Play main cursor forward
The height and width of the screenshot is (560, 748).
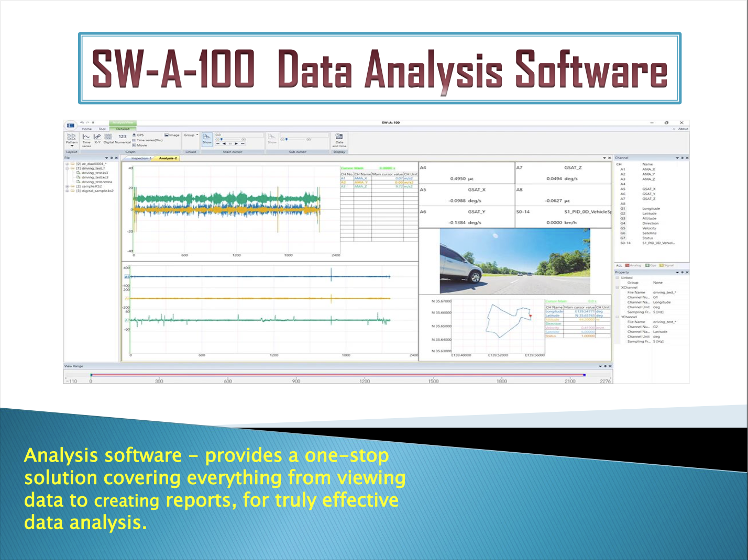[236, 143]
